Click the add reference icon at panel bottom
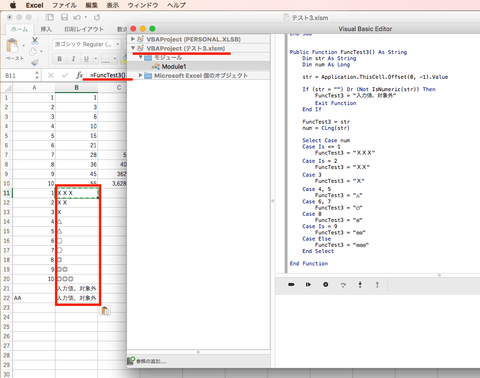The width and height of the screenshot is (480, 378). (x=131, y=360)
